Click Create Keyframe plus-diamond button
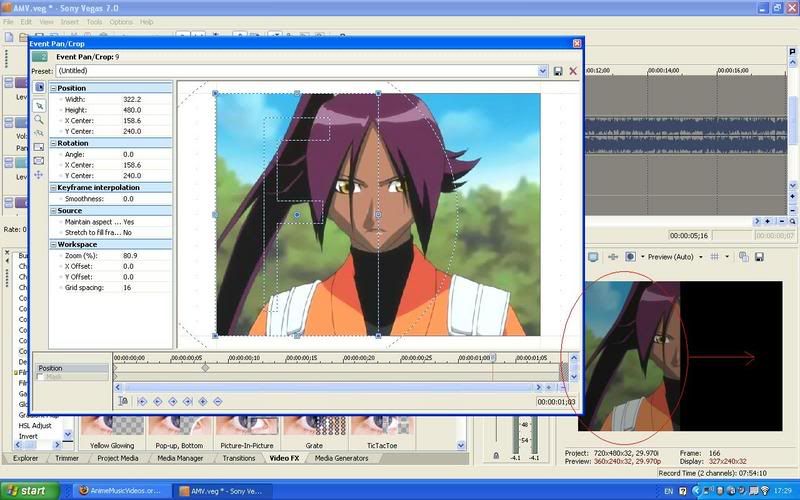This screenshot has width=800, height=500. [x=203, y=402]
